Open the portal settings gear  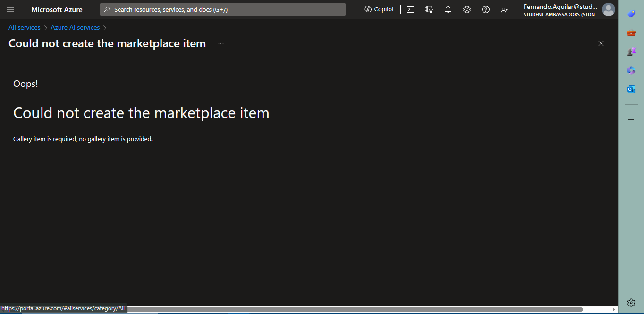(466, 9)
